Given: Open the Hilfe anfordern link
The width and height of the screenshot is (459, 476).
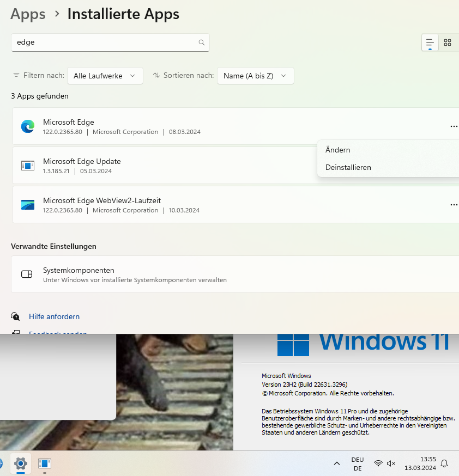Looking at the screenshot, I should coord(55,316).
